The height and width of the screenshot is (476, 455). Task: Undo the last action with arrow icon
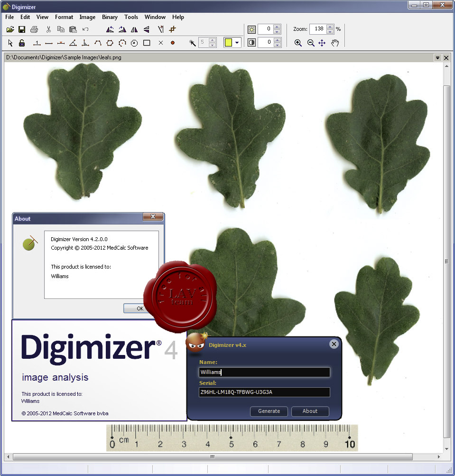tap(85, 29)
